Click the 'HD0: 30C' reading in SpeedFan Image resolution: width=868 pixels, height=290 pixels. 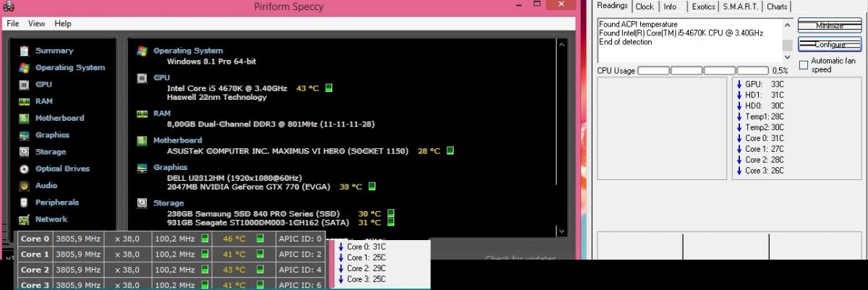(765, 106)
